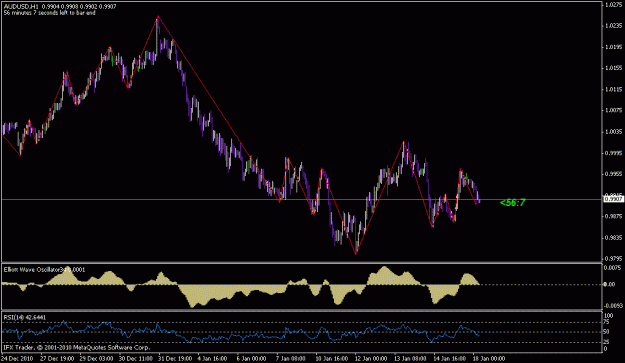Click the '31 Dec 19:00' time label
This screenshot has width=625, height=363.
[x=175, y=359]
